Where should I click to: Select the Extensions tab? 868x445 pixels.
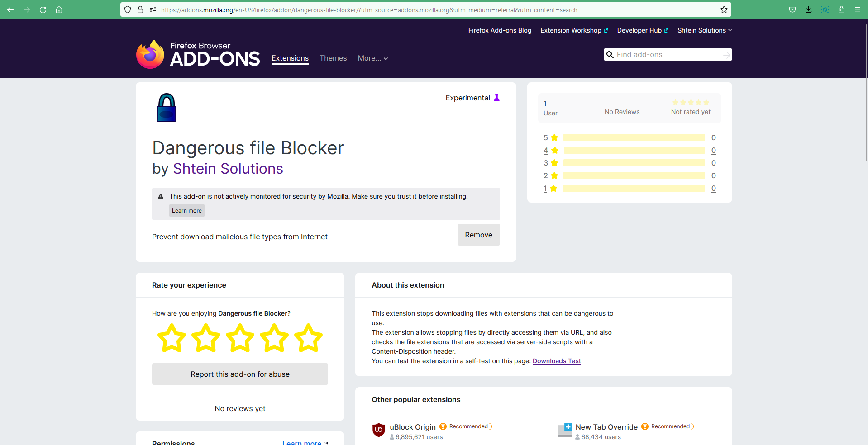click(x=290, y=58)
